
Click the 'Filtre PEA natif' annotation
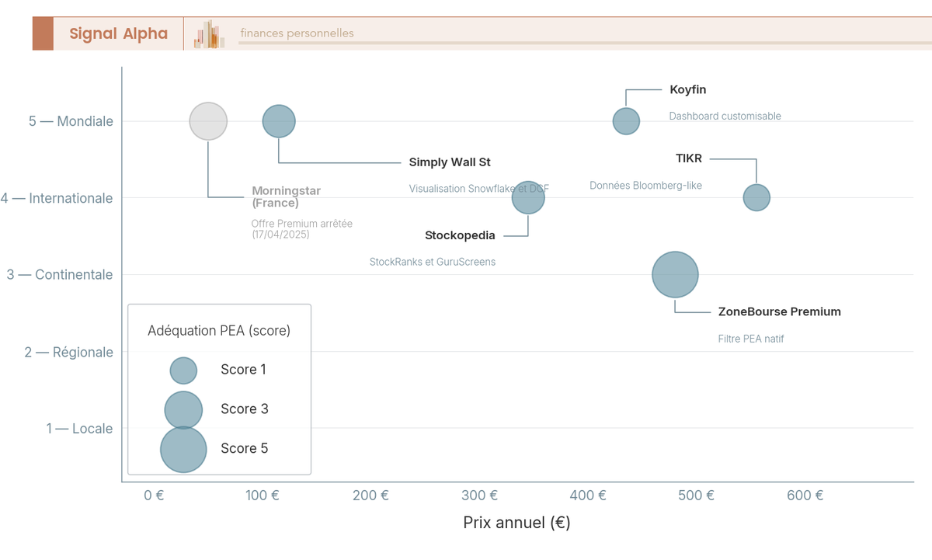pos(751,339)
